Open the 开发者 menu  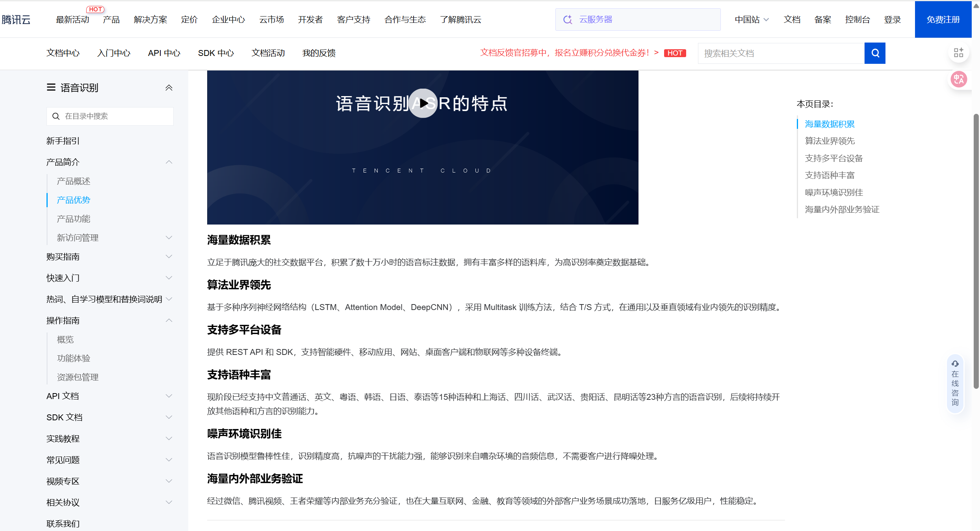[310, 20]
